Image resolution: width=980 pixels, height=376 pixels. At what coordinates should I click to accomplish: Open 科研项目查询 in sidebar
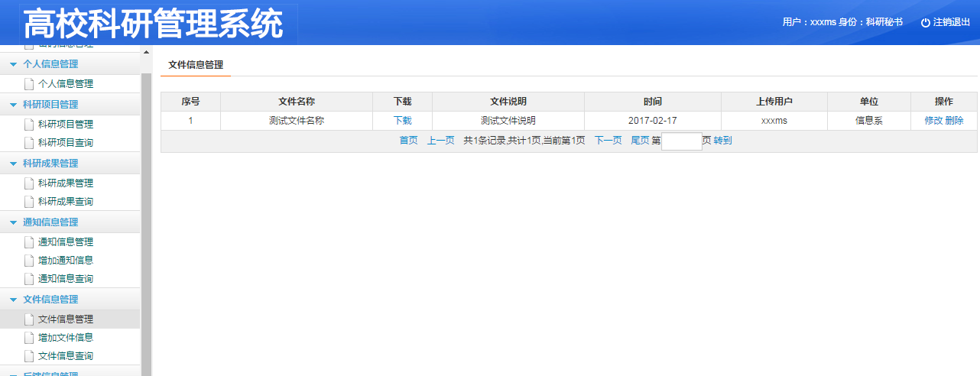click(x=66, y=143)
